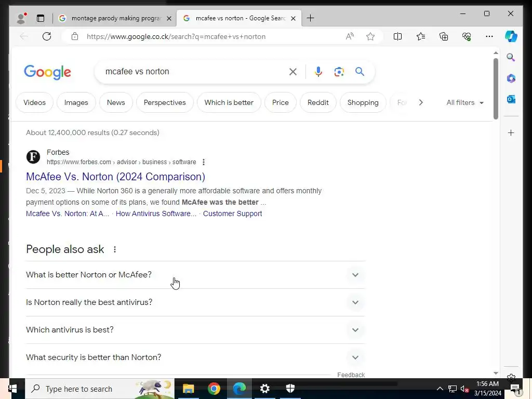Open the All filters dropdown
The width and height of the screenshot is (532, 399).
coord(465,102)
